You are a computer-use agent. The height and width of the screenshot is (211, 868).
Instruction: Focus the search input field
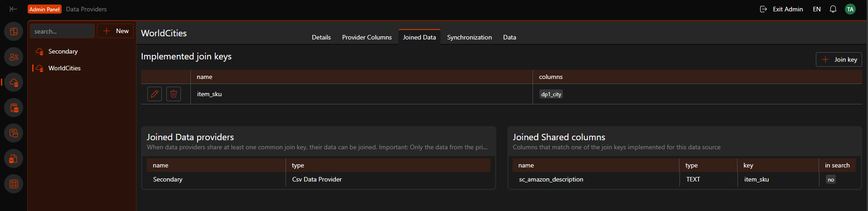click(62, 31)
